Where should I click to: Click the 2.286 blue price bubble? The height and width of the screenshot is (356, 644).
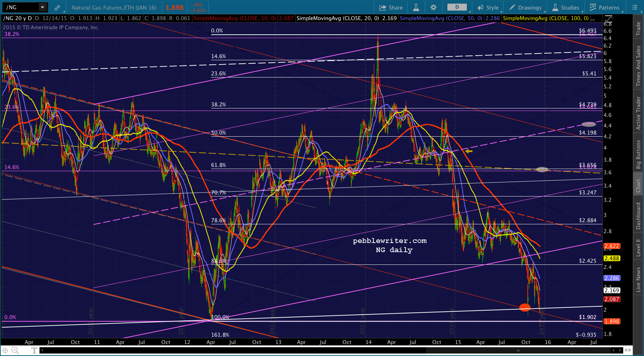(612, 278)
